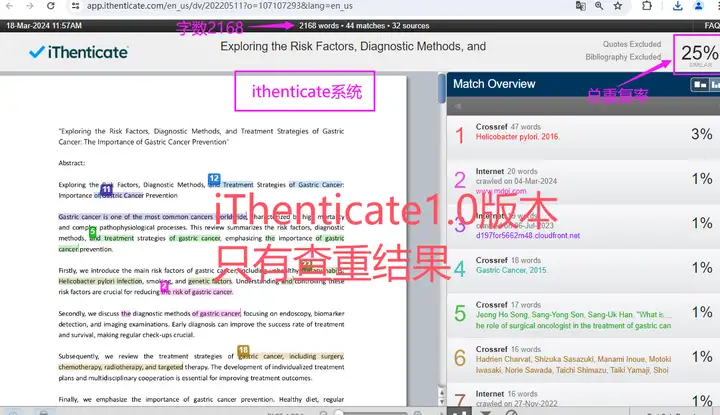The width and height of the screenshot is (720, 415).
Task: Click the match list scroll-up arrow
Action: point(441,393)
